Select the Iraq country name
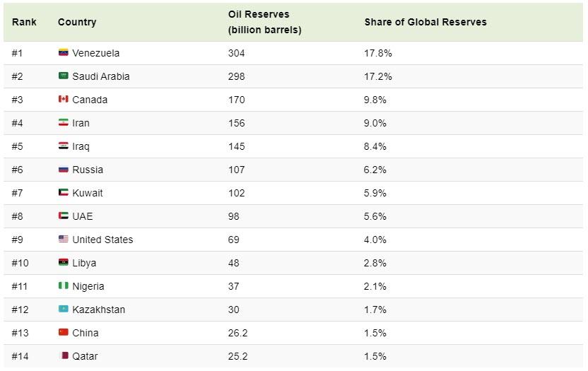The image size is (588, 371). pyautogui.click(x=81, y=146)
